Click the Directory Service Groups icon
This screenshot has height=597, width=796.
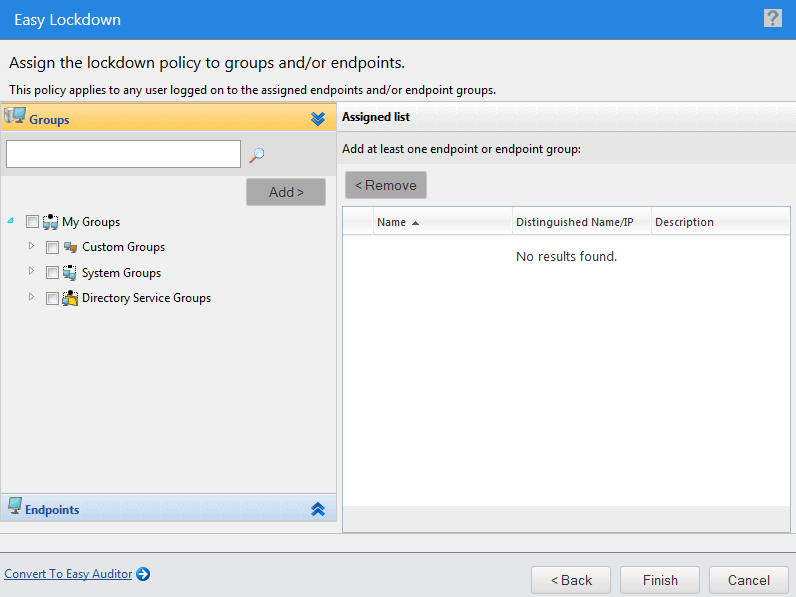(x=70, y=298)
